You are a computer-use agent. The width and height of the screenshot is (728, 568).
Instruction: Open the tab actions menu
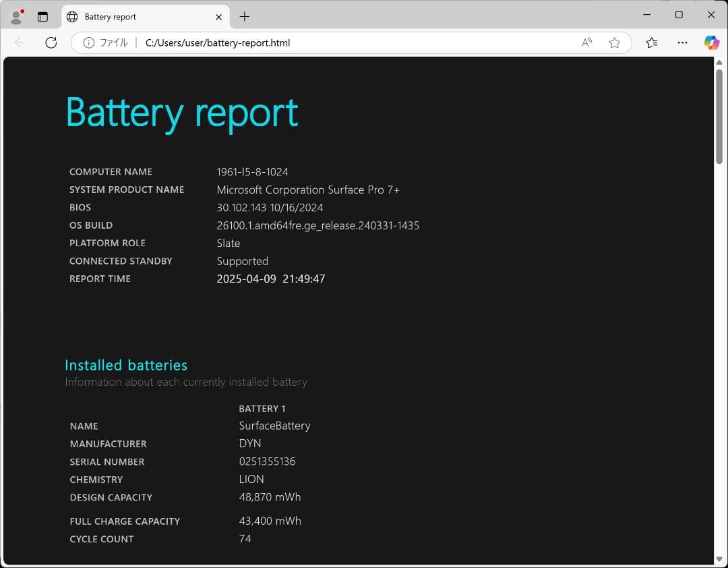tap(42, 16)
